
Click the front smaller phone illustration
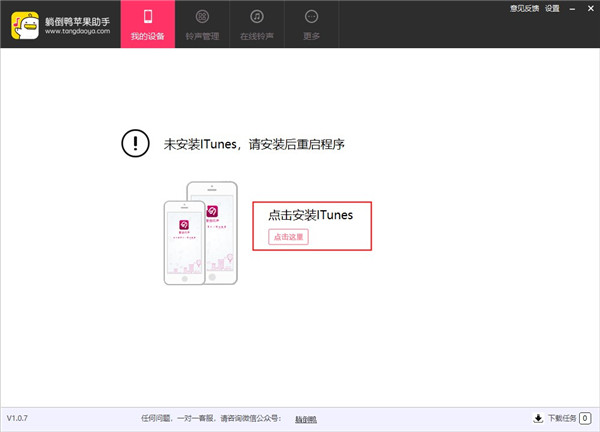(x=186, y=242)
